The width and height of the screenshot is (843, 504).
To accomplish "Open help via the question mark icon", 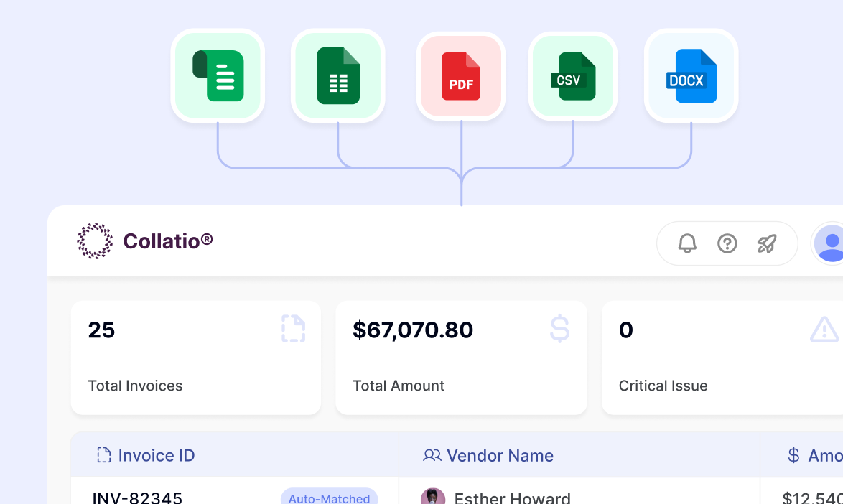I will (x=727, y=243).
